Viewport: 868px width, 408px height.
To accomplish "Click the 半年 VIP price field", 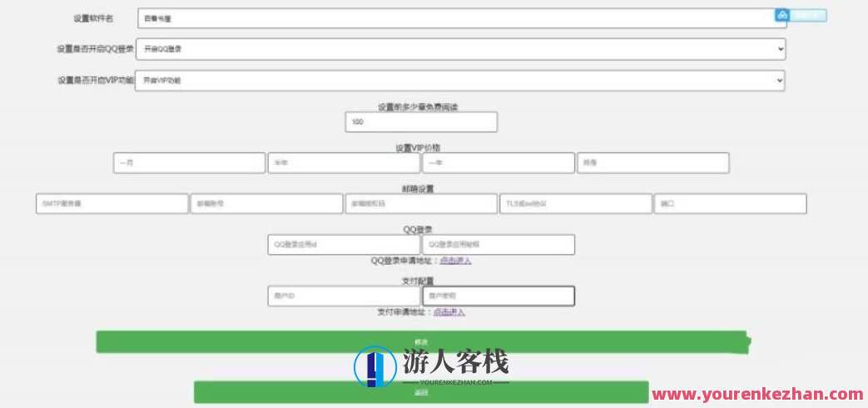I will (x=344, y=163).
